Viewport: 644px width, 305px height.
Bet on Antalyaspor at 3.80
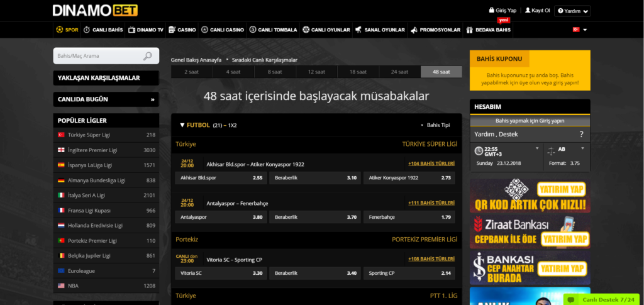(221, 217)
